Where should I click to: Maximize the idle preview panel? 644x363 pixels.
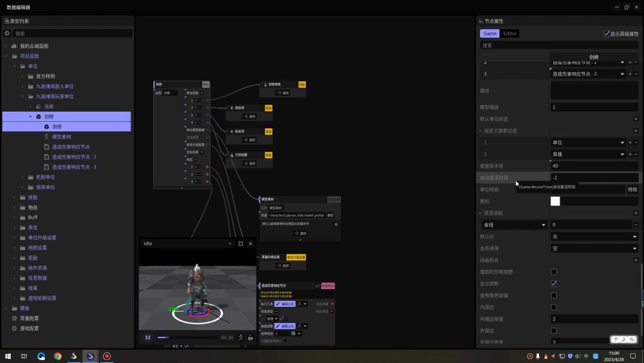click(241, 244)
